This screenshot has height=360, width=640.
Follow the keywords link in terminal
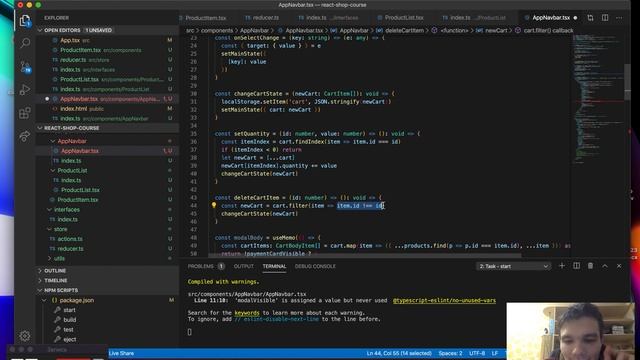point(247,313)
